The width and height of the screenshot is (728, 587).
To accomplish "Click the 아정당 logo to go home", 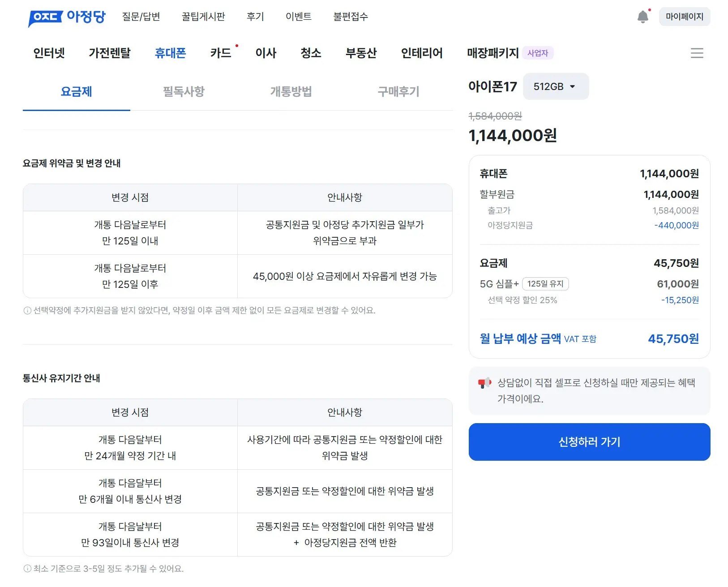I will tap(67, 17).
